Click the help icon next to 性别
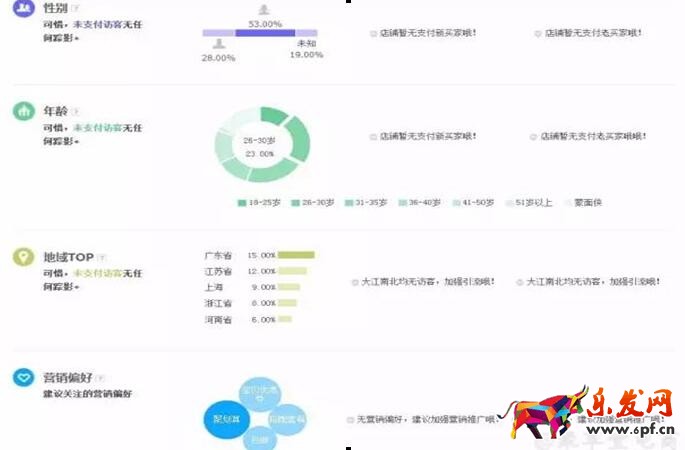The height and width of the screenshot is (450, 685). [x=75, y=9]
